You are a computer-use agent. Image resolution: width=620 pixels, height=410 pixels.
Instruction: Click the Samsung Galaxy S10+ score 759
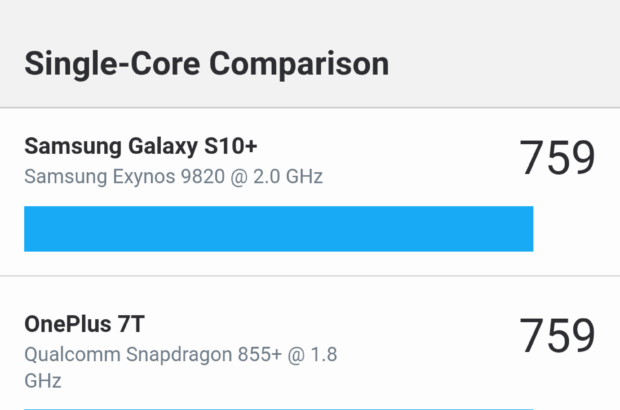557,158
